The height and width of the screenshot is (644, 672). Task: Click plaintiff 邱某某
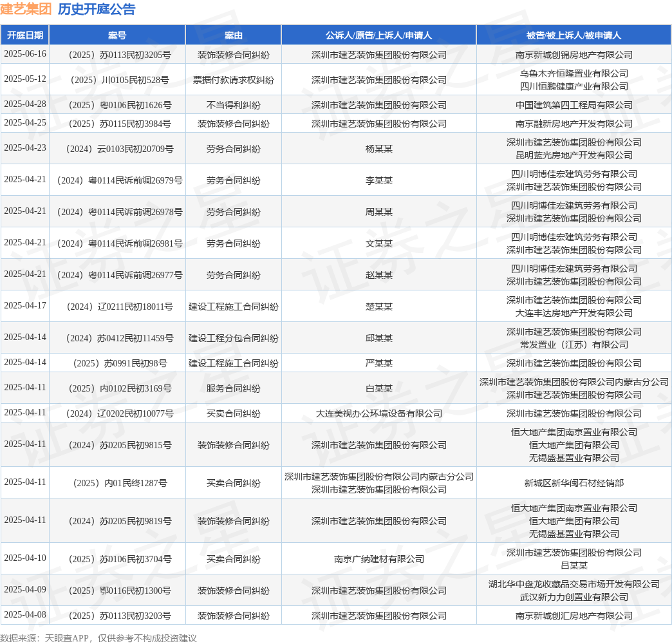379,338
